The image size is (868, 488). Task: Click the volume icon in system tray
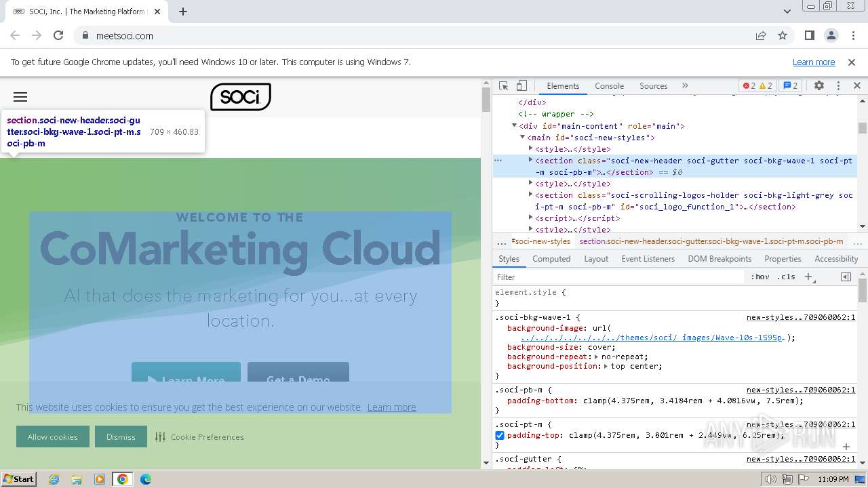[771, 479]
